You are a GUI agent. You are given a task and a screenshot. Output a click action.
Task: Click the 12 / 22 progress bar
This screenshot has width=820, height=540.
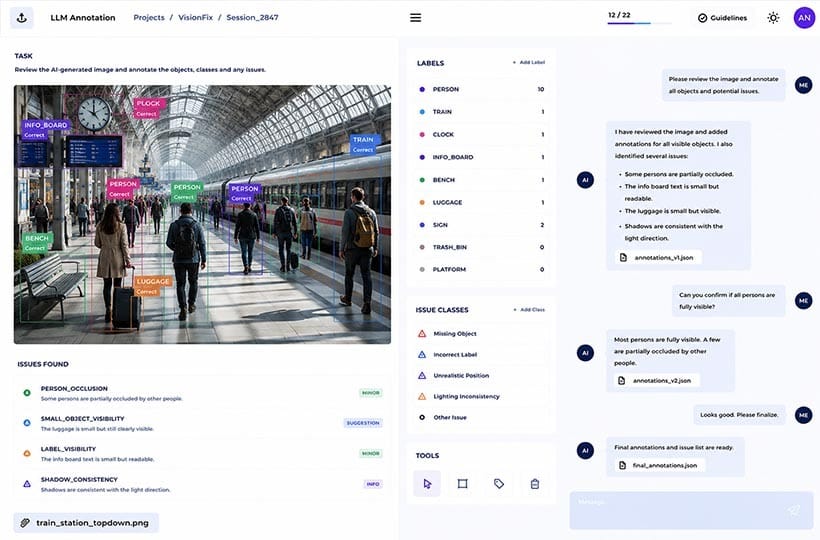(x=639, y=23)
